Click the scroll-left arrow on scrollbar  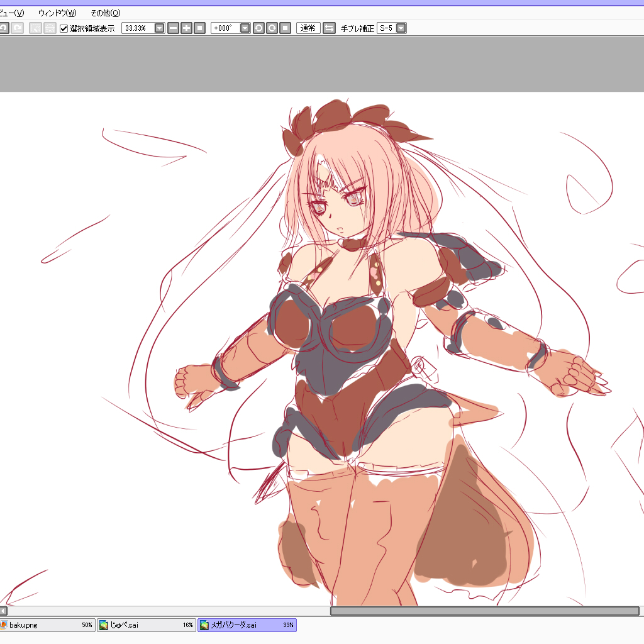point(3,611)
